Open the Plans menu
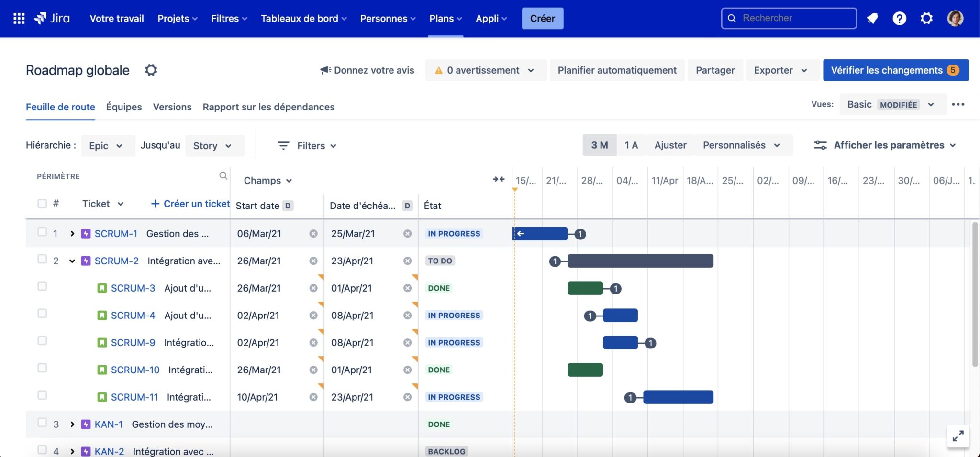The height and width of the screenshot is (457, 980). (x=445, y=18)
